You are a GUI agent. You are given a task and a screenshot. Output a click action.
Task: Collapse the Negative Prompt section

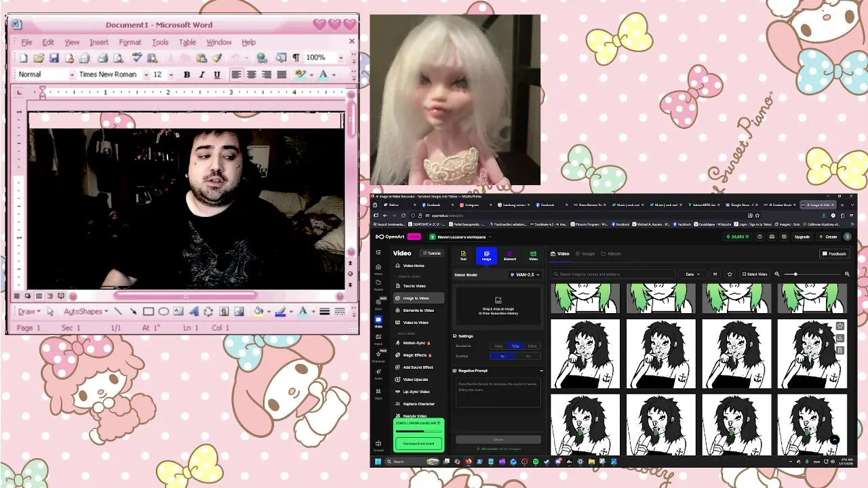[541, 371]
